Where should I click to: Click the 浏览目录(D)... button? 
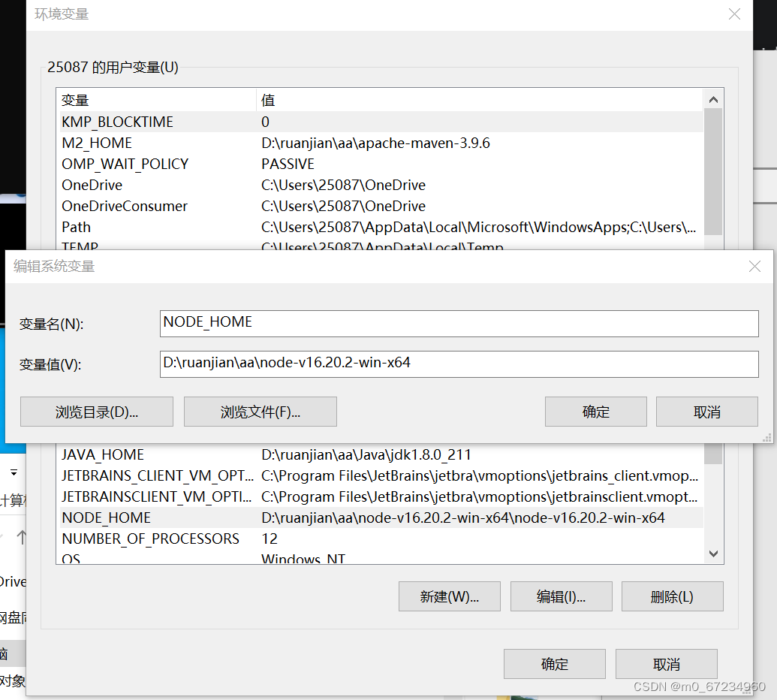click(96, 412)
